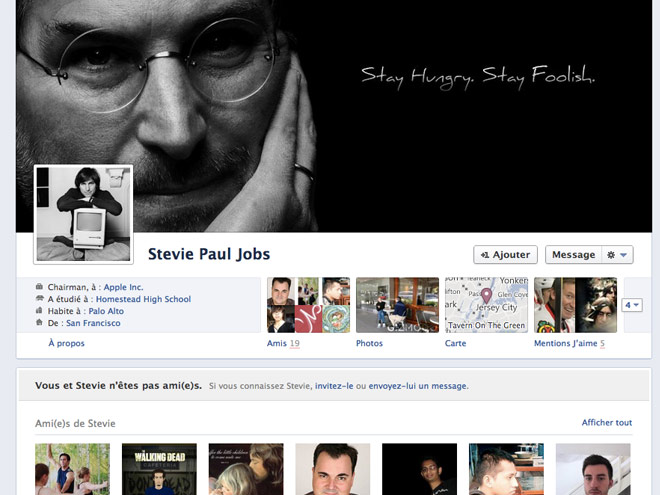This screenshot has height=495, width=660.
Task: Open the last friend thumbnail near staircase
Action: pyautogui.click(x=593, y=469)
